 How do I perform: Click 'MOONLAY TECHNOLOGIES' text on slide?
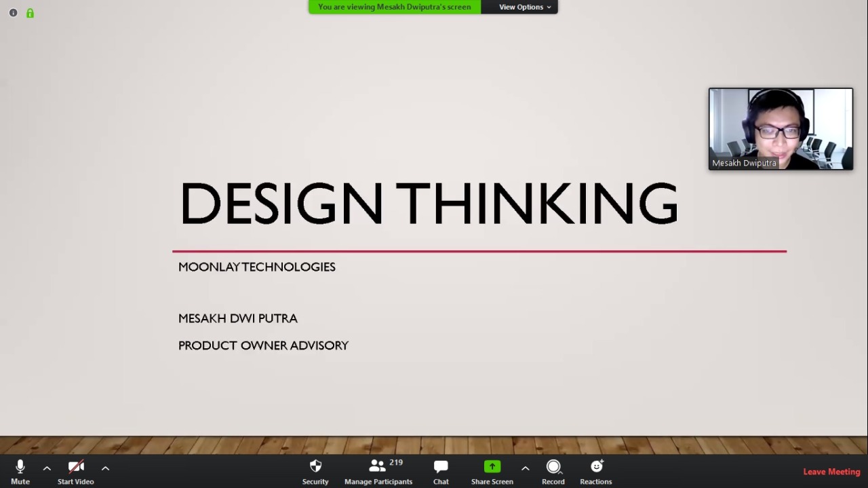point(257,267)
